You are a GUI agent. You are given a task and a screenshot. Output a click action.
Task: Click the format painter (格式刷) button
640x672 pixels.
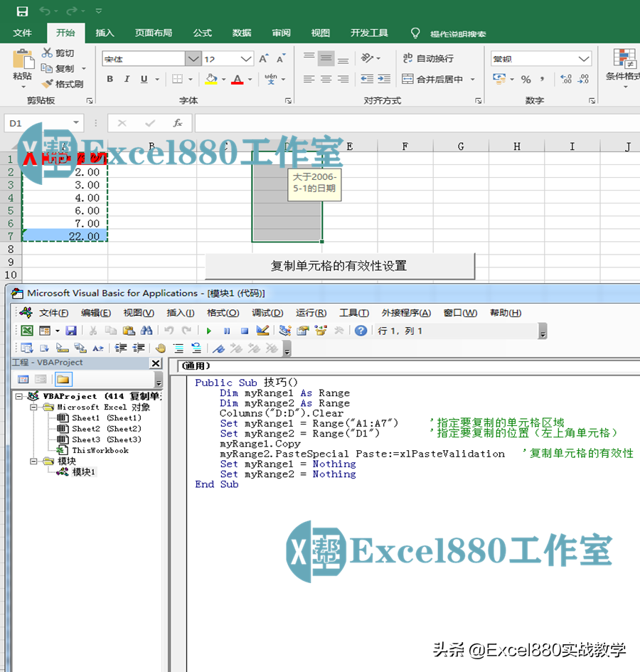click(x=63, y=84)
